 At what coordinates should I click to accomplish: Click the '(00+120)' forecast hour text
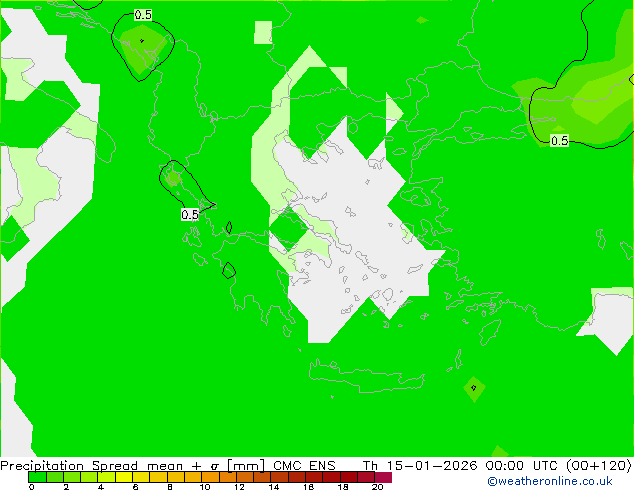click(x=599, y=466)
